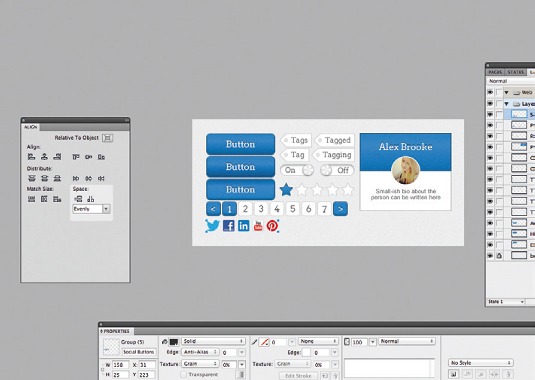
Task: Click the Relative To Object icon
Action: pyautogui.click(x=107, y=138)
